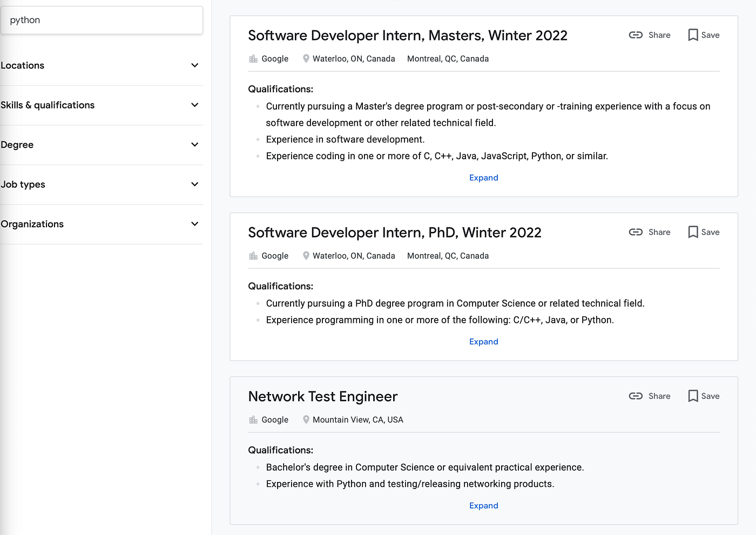This screenshot has height=535, width=756.
Task: Open the Job types filter
Action: pos(194,184)
